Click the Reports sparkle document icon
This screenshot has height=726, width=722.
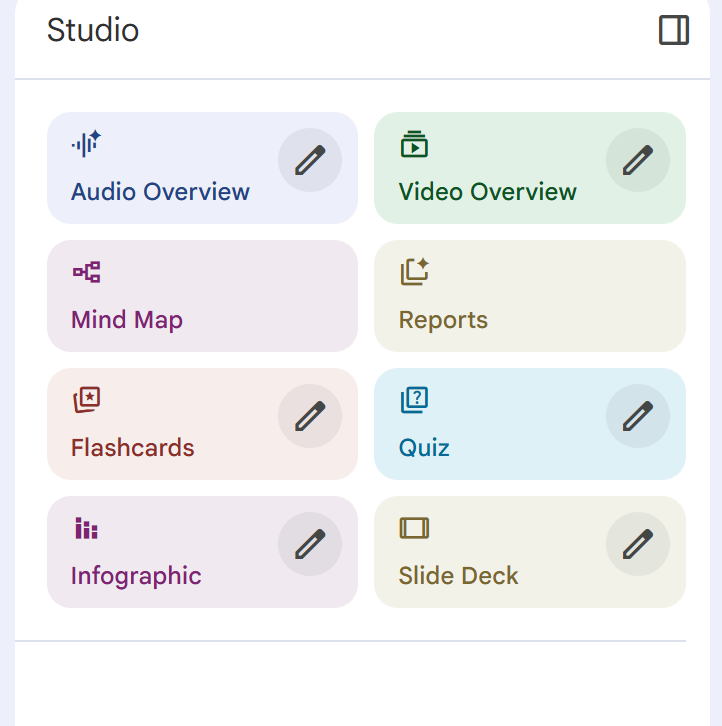414,272
